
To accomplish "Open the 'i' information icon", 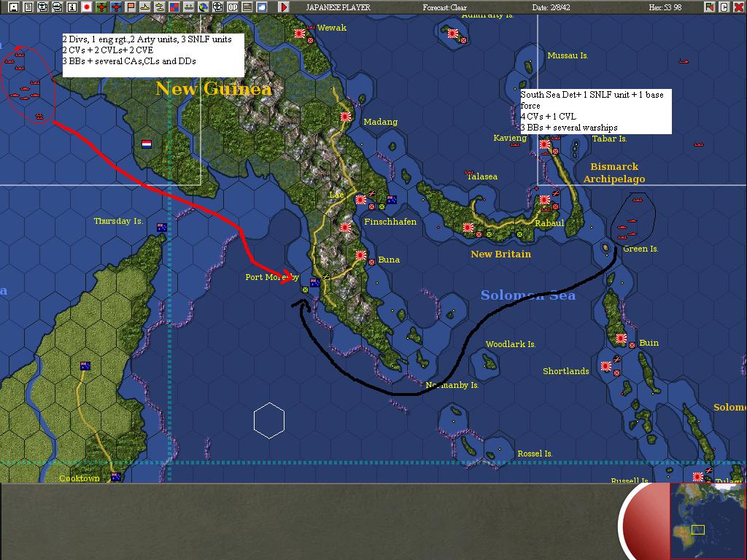I will coord(72,7).
